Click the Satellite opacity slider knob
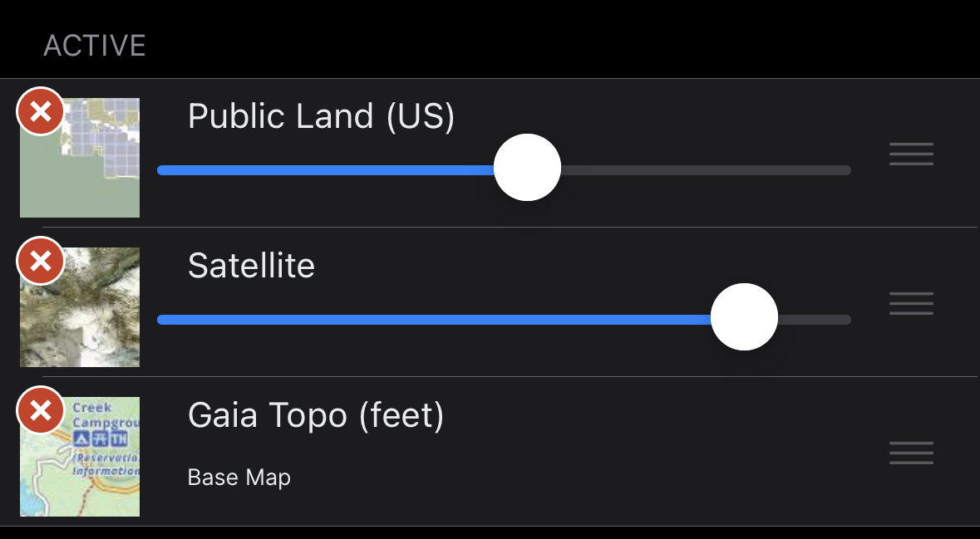 pyautogui.click(x=744, y=316)
